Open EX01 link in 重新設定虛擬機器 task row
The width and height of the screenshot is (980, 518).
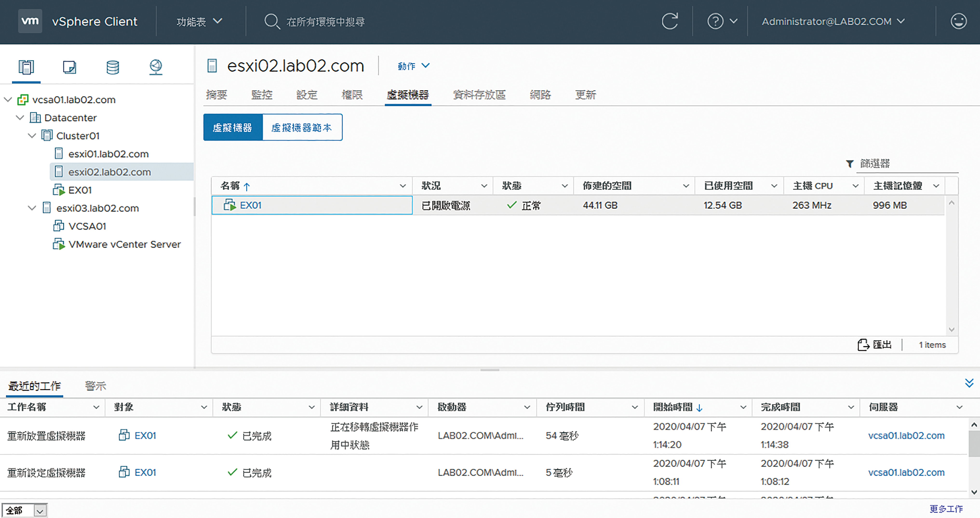tap(145, 473)
